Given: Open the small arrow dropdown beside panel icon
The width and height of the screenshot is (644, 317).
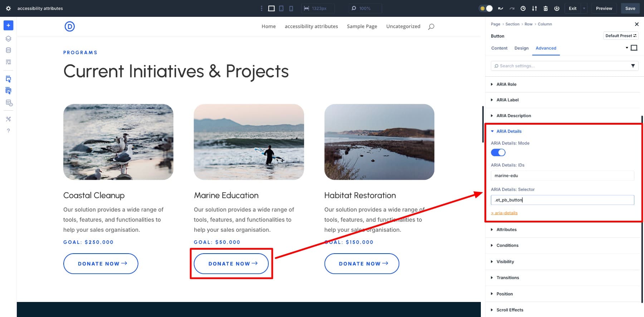Looking at the screenshot, I should (x=627, y=48).
